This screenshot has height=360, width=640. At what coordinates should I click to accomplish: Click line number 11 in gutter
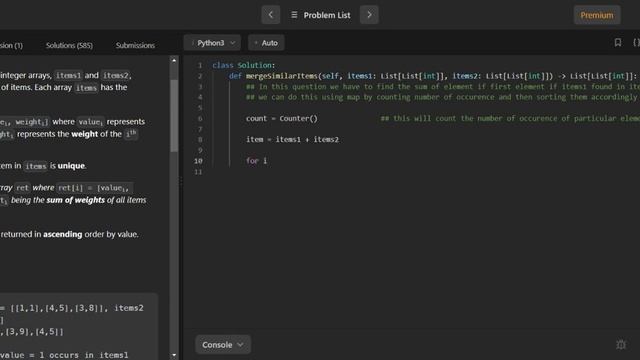(198, 172)
